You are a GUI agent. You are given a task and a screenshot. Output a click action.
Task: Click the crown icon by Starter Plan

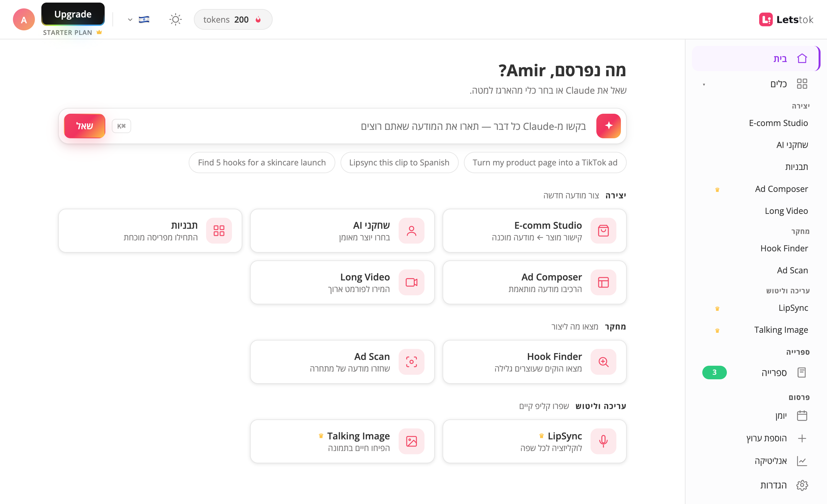point(99,32)
